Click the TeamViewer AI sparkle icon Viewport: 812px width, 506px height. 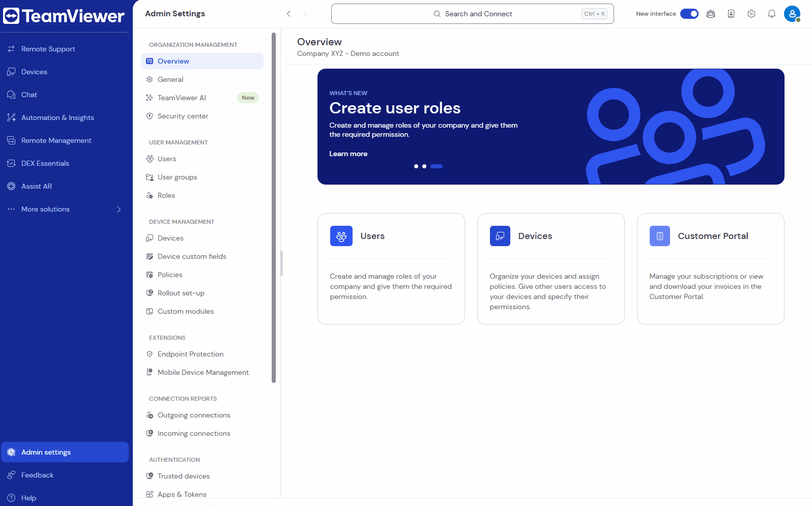tap(150, 98)
